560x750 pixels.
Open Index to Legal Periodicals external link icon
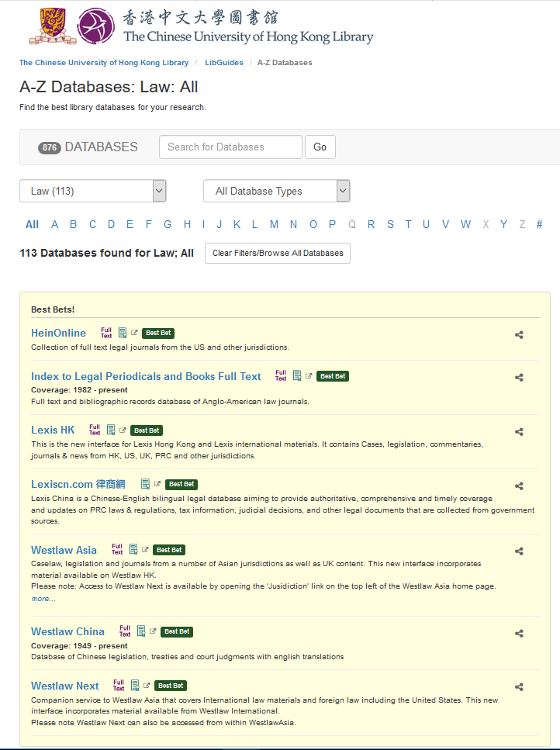[x=309, y=376]
